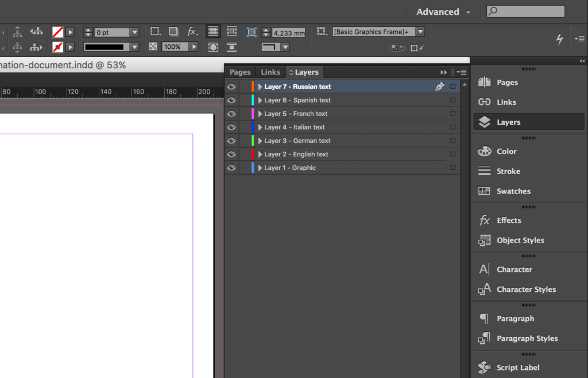The image size is (588, 378).
Task: Hide the Layer 1 - Graphic layer
Action: (231, 167)
